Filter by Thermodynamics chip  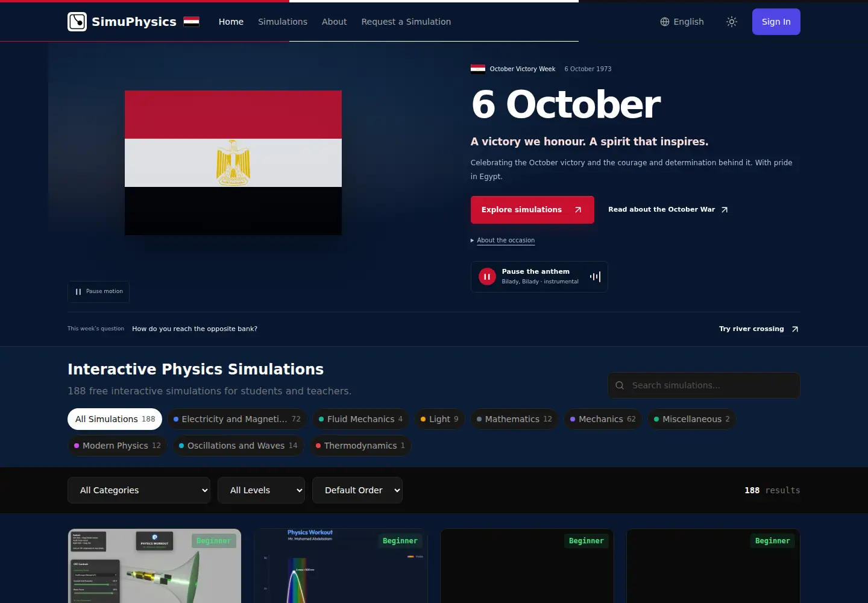pos(360,446)
